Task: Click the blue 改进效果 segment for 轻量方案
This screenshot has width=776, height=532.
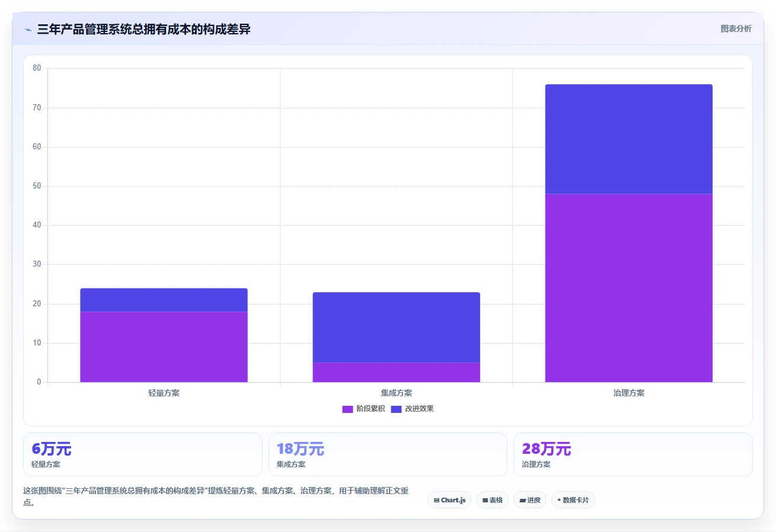Action: (164, 300)
